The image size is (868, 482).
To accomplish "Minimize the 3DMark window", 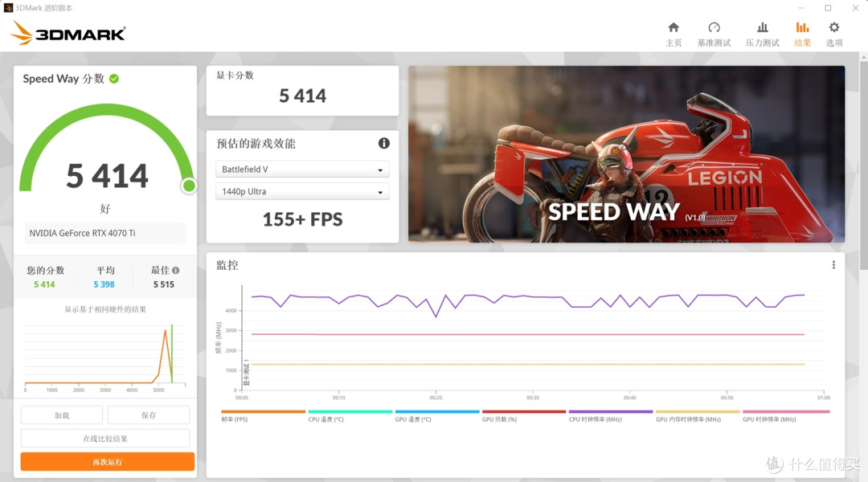I will coord(801,8).
